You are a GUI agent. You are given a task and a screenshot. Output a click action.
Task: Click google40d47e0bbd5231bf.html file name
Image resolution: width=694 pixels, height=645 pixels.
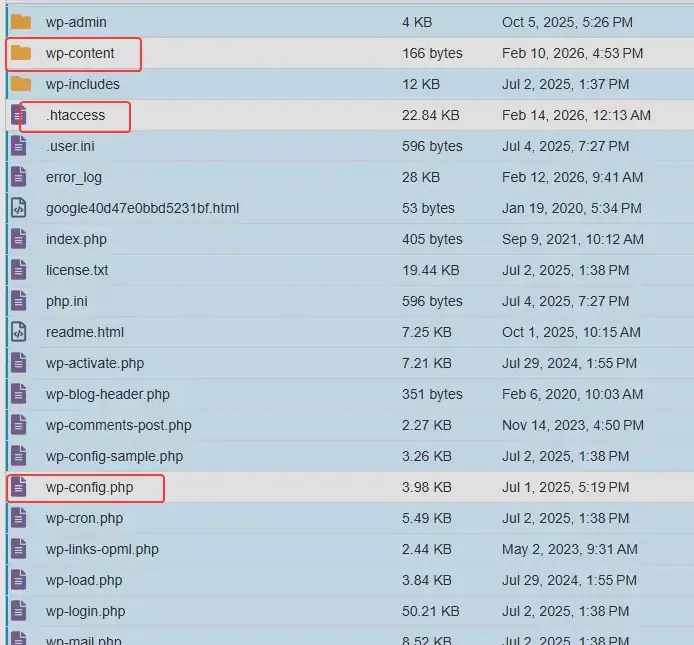click(x=143, y=208)
